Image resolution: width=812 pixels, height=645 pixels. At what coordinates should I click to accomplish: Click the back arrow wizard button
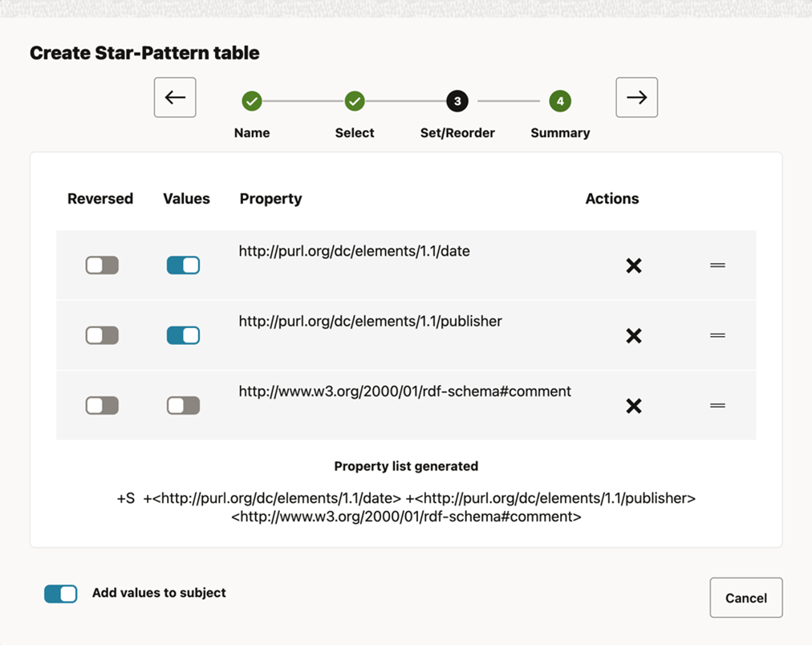tap(175, 98)
